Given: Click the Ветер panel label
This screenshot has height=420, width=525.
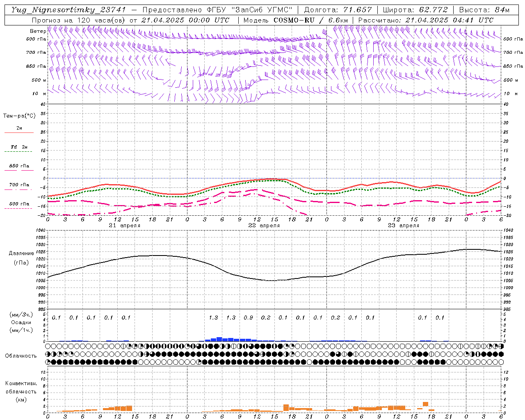Looking at the screenshot, I should coord(38,31).
